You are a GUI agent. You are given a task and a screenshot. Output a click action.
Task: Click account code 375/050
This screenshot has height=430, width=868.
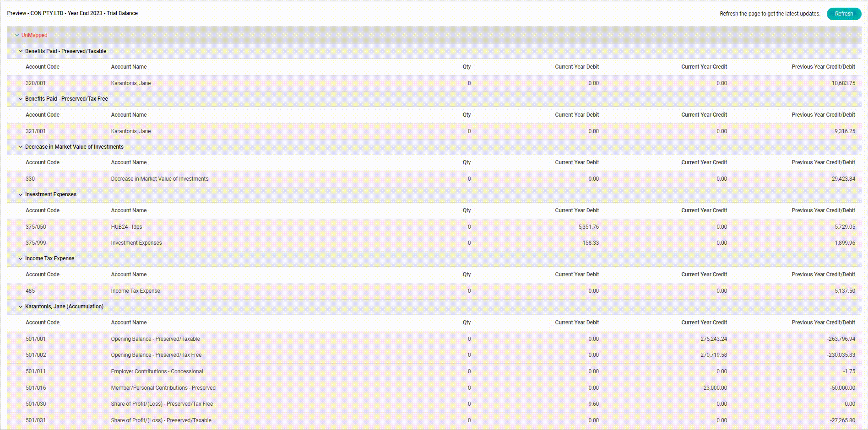click(36, 227)
